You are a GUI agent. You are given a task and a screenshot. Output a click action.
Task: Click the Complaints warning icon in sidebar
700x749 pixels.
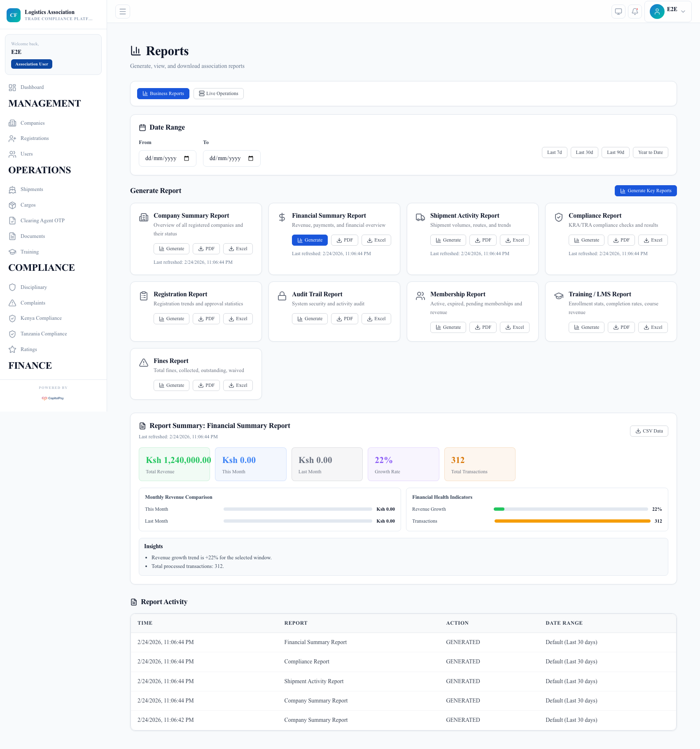(x=12, y=303)
